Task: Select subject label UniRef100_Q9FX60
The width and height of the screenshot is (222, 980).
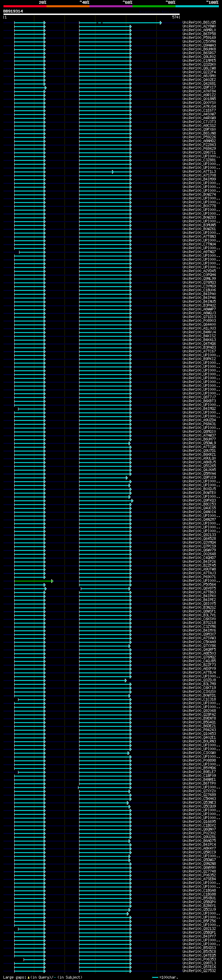Action: 199,130
